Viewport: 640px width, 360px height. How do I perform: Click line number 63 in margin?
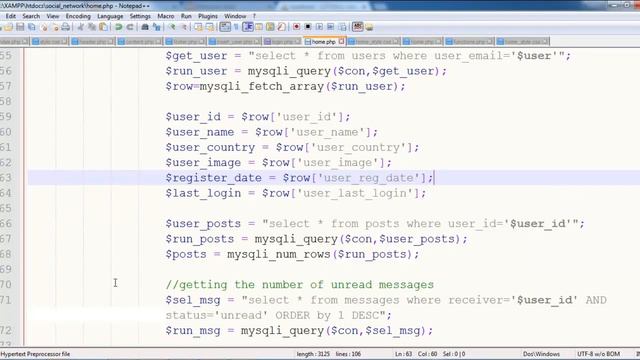click(6, 178)
